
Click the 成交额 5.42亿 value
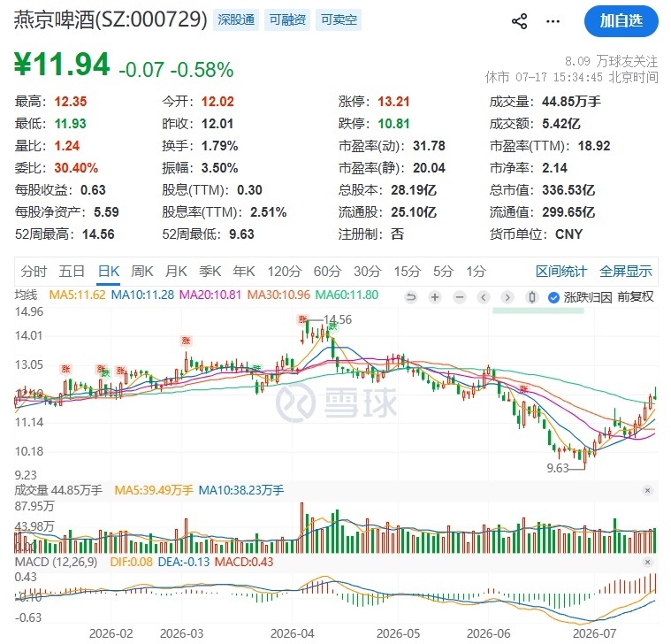point(561,124)
